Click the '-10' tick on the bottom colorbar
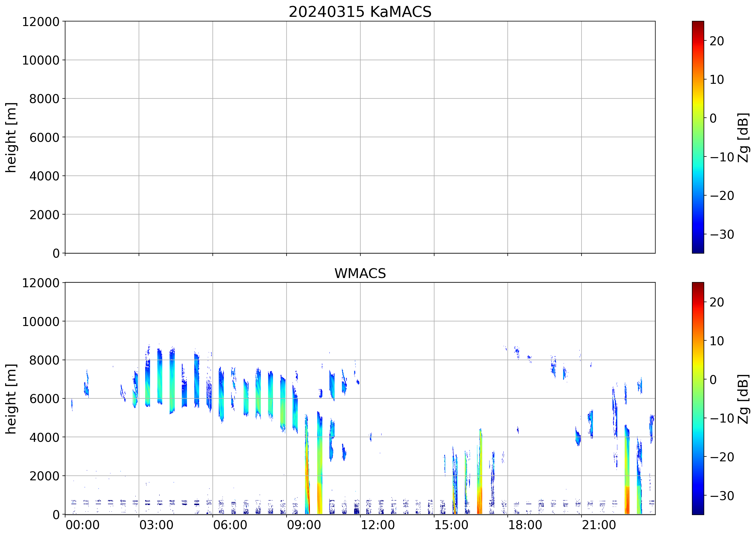 (x=722, y=418)
